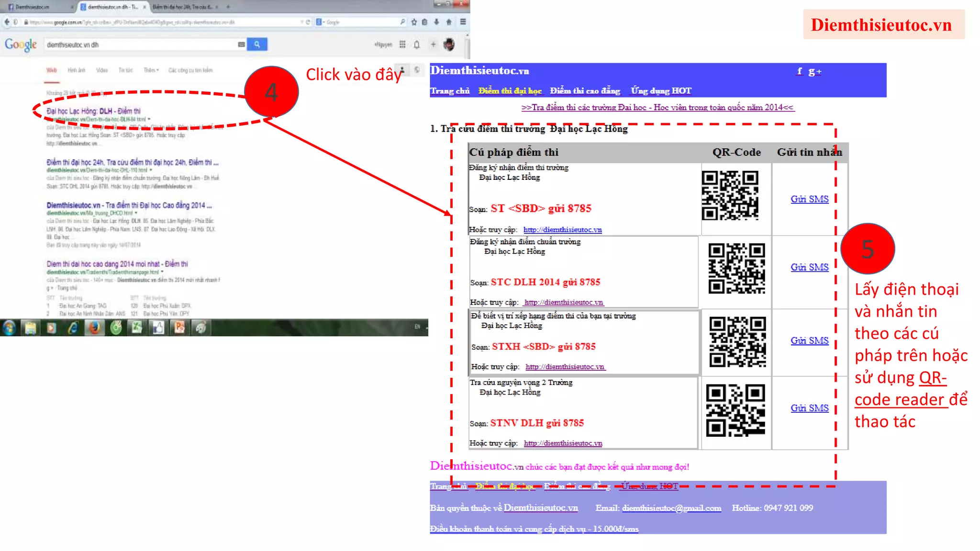
Task: Open 'Điều khoản thanh toán' footer link
Action: 534,529
